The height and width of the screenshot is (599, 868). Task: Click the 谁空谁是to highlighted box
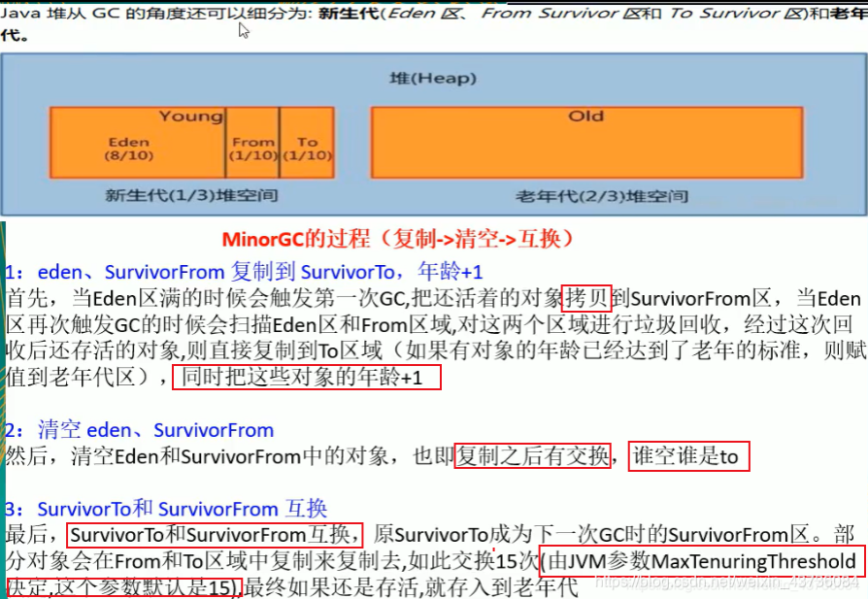pos(689,456)
